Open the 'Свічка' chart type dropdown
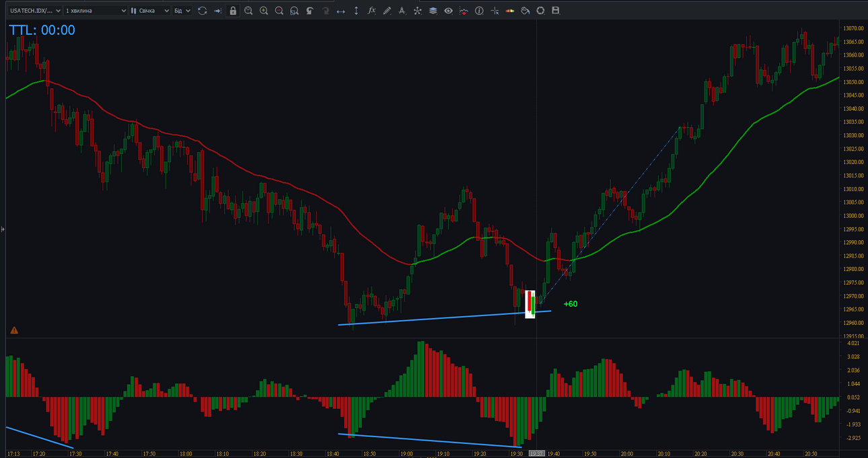This screenshot has width=868, height=458. (x=150, y=11)
